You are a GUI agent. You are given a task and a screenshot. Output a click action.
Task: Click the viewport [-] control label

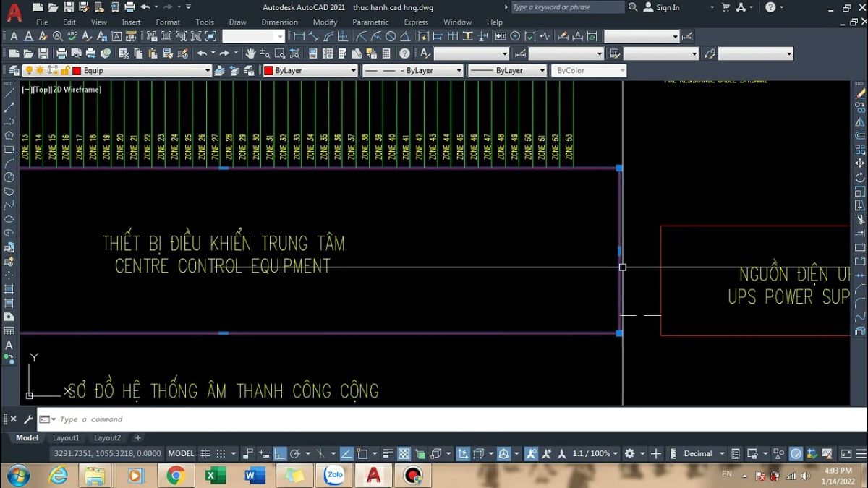(26, 90)
